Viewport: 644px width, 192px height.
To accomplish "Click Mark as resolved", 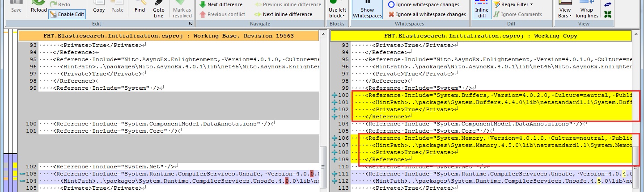I will point(182,9).
